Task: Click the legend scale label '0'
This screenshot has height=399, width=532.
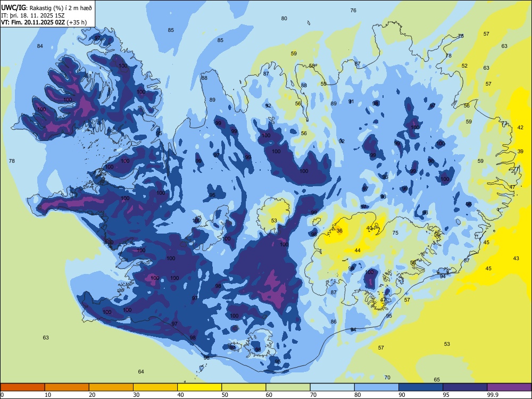Action: (2, 395)
